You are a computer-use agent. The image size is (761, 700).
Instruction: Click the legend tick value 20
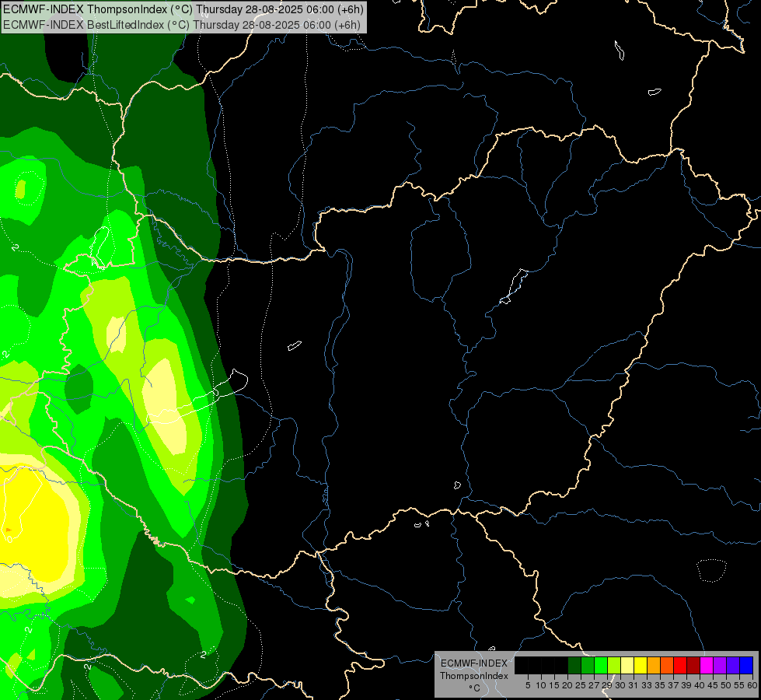(567, 685)
